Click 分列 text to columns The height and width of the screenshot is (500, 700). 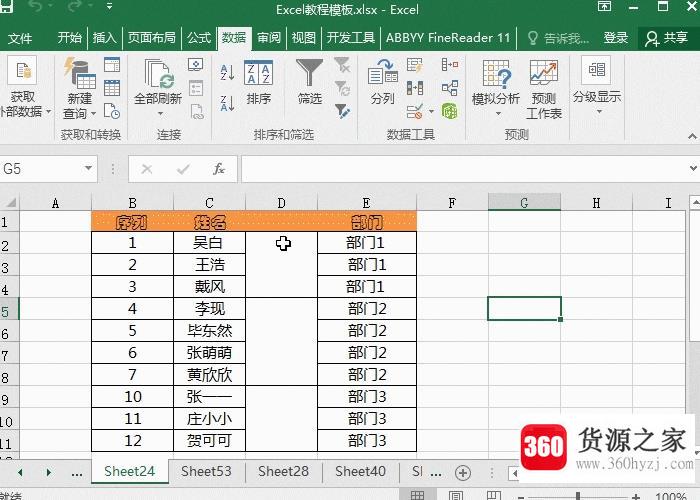click(x=383, y=83)
